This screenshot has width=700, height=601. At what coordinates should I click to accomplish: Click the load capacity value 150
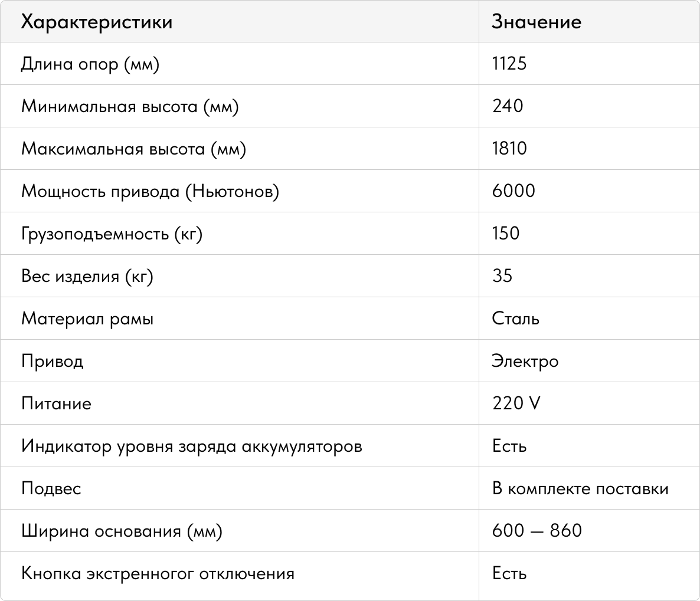(506, 234)
